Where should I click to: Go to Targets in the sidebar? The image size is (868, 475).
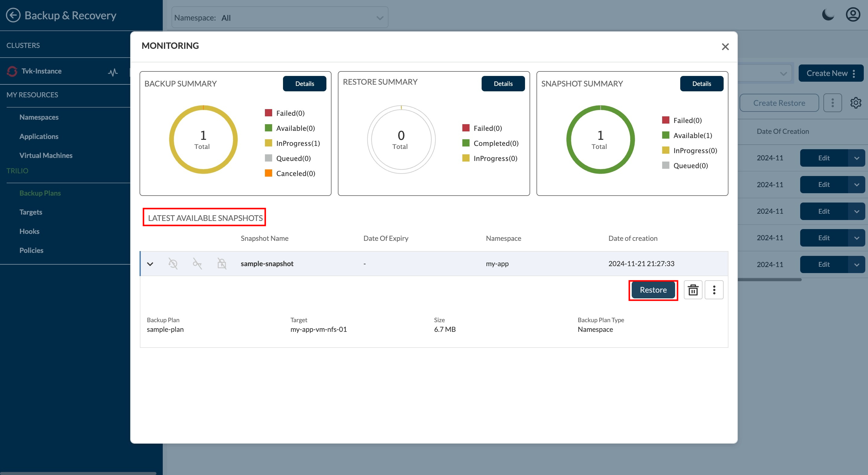click(31, 212)
